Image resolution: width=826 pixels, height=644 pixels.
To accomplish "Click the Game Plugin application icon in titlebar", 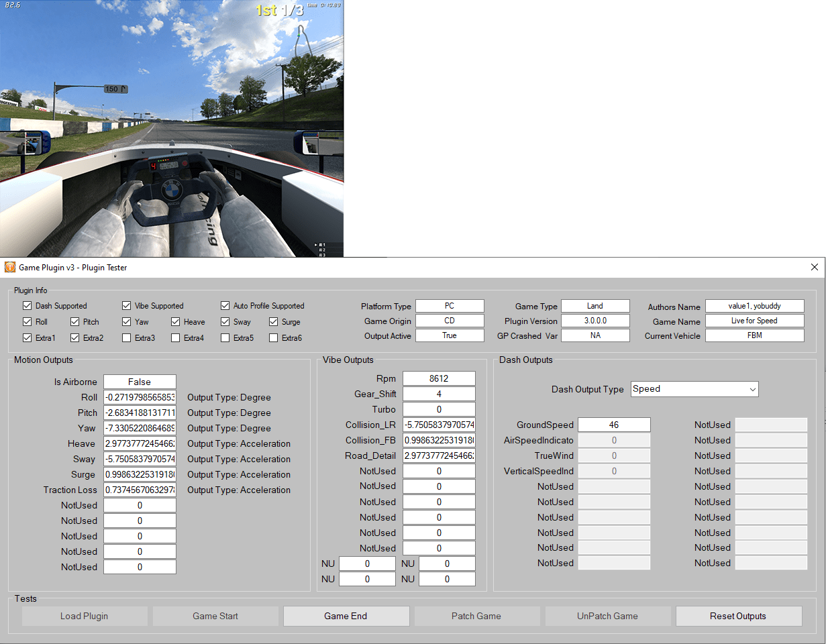I will (9, 267).
